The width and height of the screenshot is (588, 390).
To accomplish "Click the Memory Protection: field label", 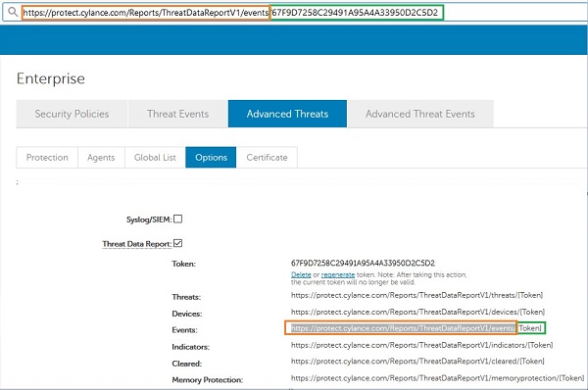I will coord(208,380).
